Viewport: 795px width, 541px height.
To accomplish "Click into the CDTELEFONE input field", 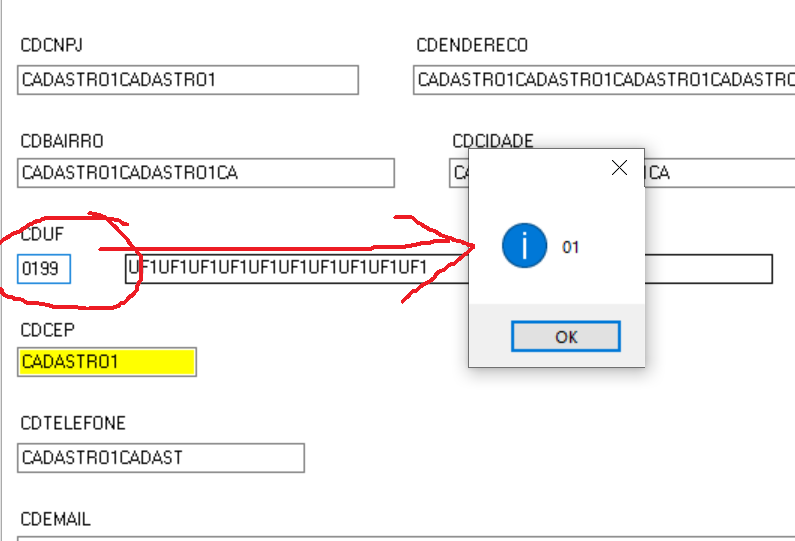I will tap(161, 458).
